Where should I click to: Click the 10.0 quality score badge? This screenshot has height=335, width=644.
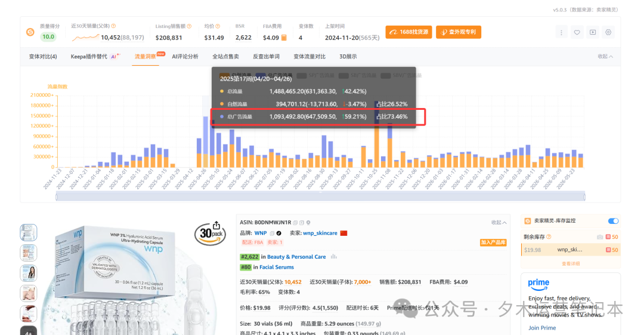(x=48, y=37)
